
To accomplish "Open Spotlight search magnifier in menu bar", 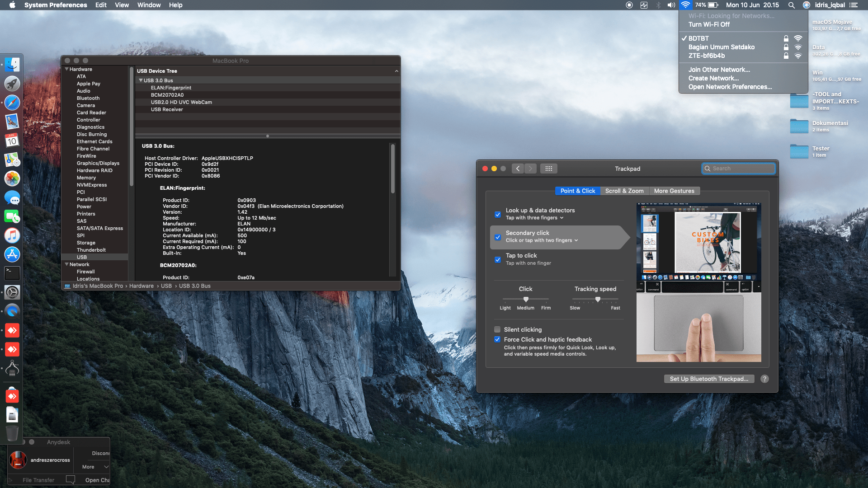I will click(791, 5).
